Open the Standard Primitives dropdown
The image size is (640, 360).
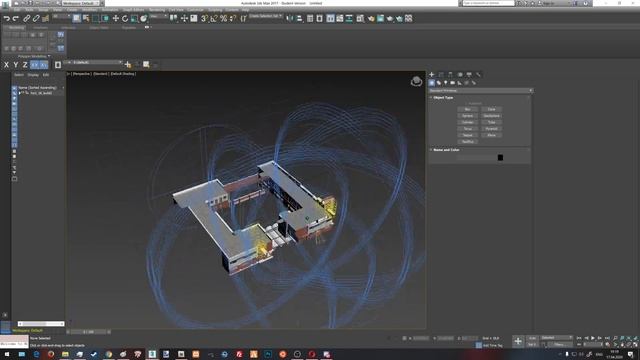coord(481,91)
